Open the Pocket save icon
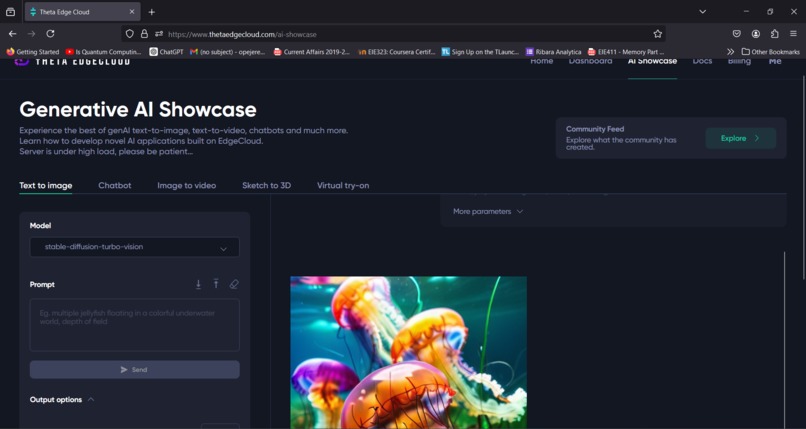 pyautogui.click(x=737, y=34)
